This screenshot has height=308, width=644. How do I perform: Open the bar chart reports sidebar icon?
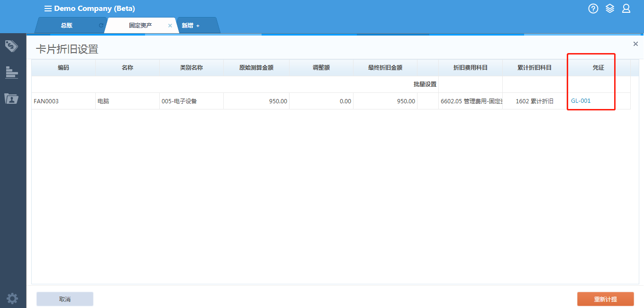coord(11,72)
